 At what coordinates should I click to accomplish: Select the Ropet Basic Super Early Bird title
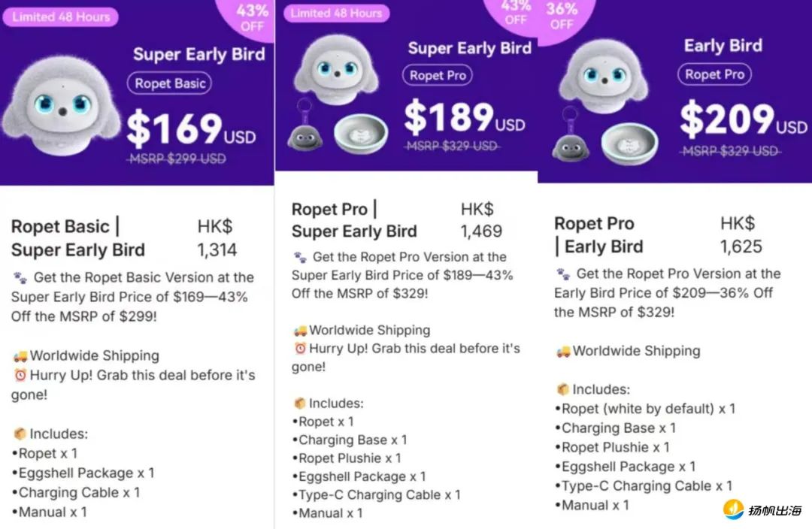point(77,238)
